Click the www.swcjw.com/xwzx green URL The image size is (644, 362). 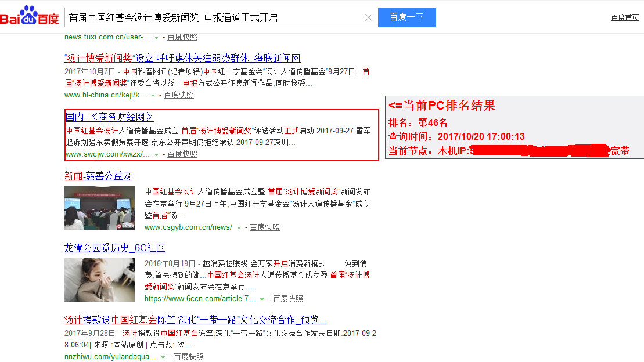pyautogui.click(x=107, y=154)
